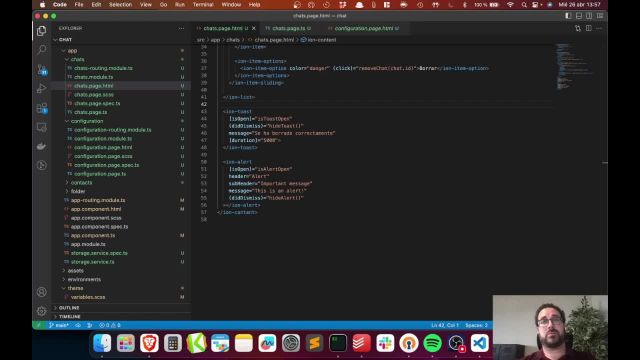
Task: Open app.component.html in explorer
Action: point(96,209)
